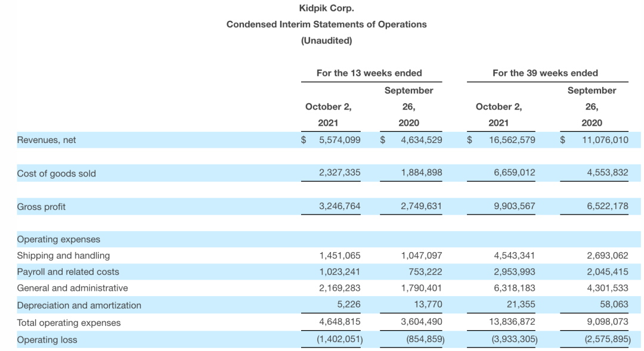Viewport: 644px width, 351px height.
Task: Select the For the 13 weeks ended header
Action: [369, 73]
